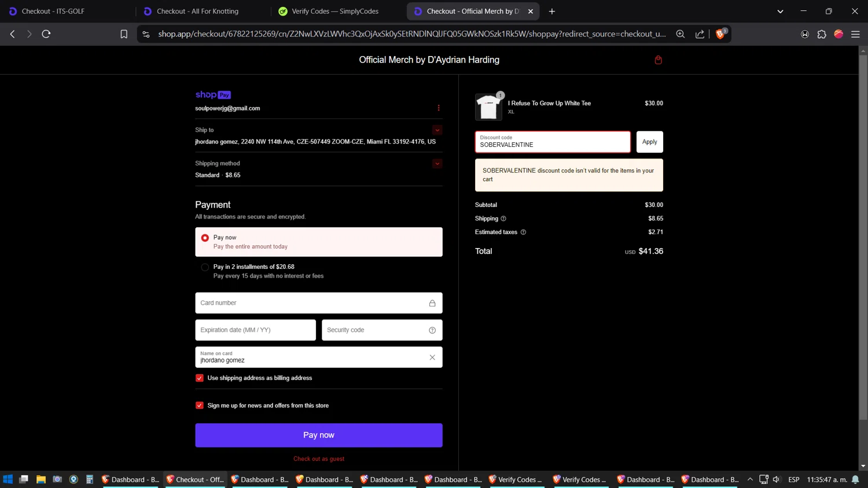The image size is (868, 488).
Task: Show estimated taxes info icon
Action: click(x=523, y=232)
